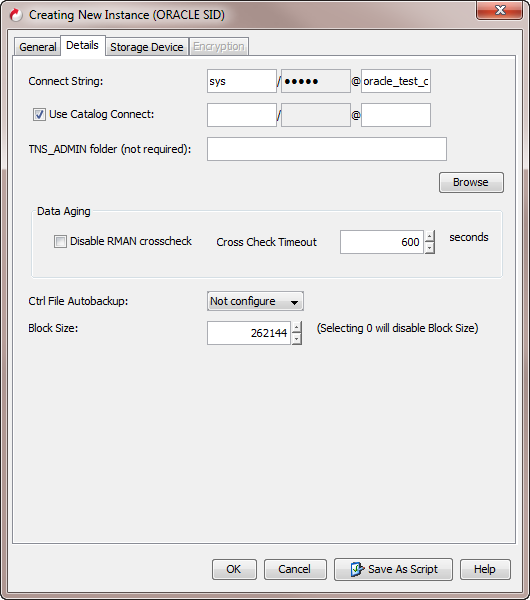Decrease Block Size with down arrow
Image resolution: width=530 pixels, height=600 pixels.
coord(297,339)
